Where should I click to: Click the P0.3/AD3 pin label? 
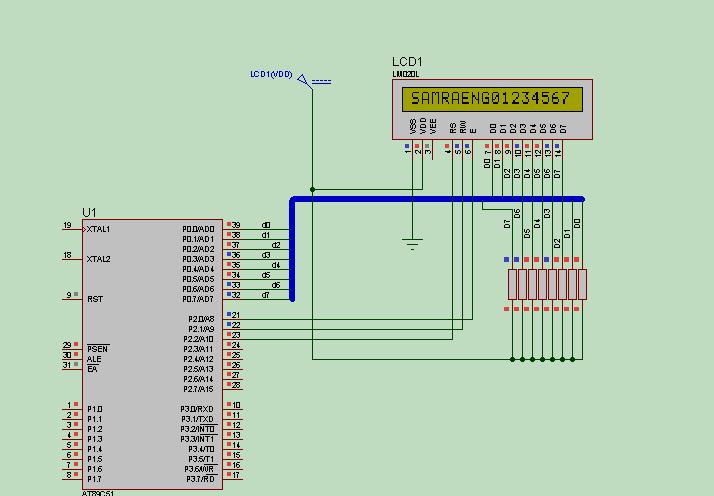(x=198, y=259)
